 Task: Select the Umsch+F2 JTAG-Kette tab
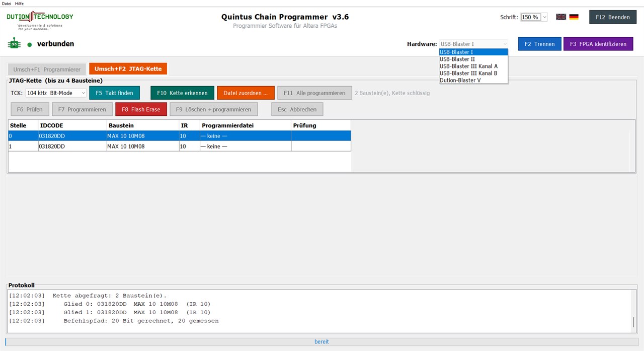point(128,69)
